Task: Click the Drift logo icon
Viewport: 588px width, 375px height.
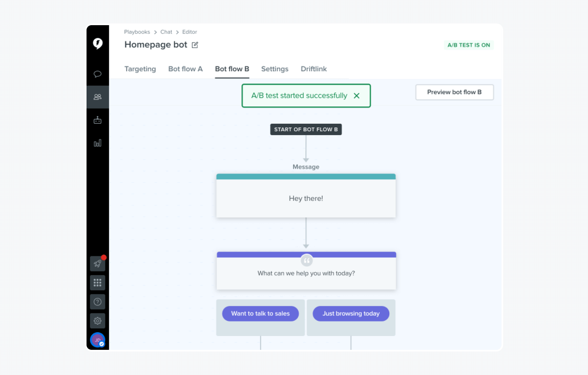Action: coord(97,43)
